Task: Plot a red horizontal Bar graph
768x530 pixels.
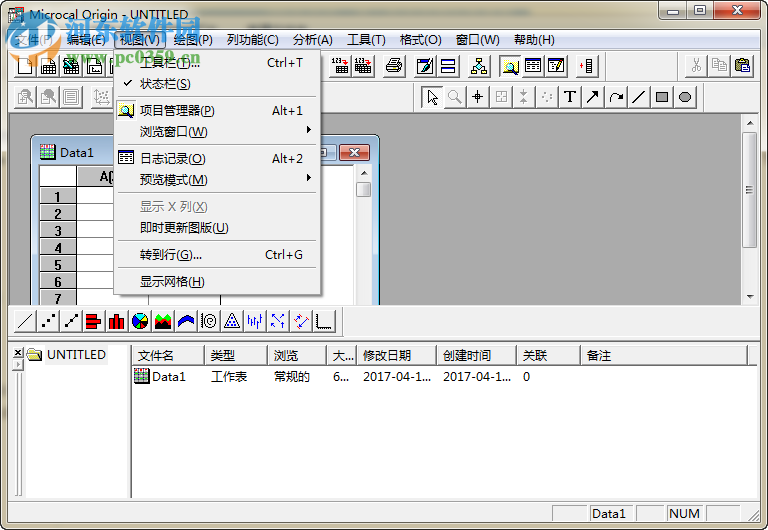Action: click(94, 321)
